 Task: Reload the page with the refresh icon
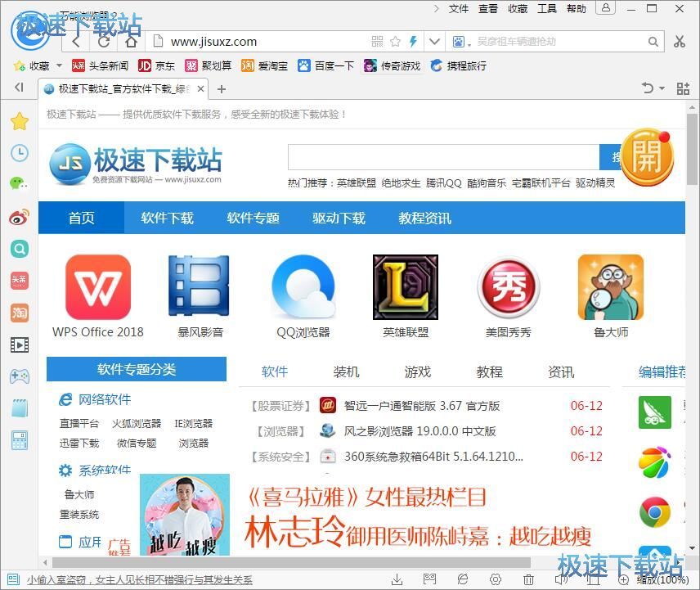(x=104, y=42)
